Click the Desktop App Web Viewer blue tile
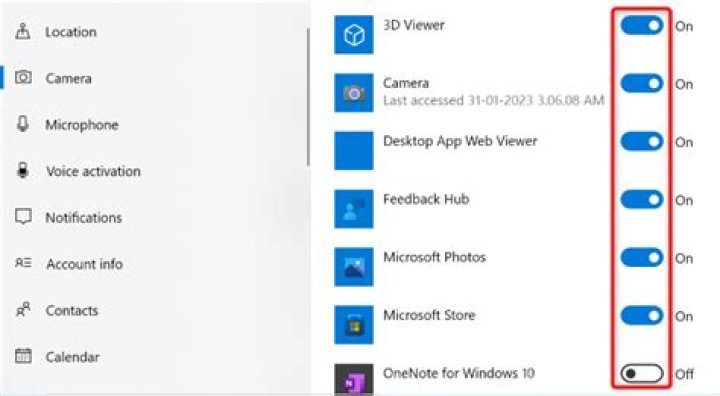Viewport: 720px width, 396px height. pyautogui.click(x=354, y=151)
